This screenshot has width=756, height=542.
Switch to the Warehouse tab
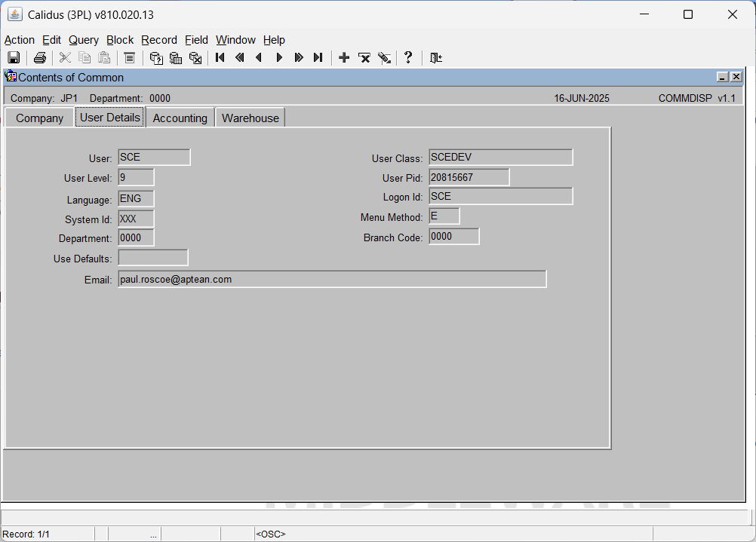pyautogui.click(x=250, y=118)
